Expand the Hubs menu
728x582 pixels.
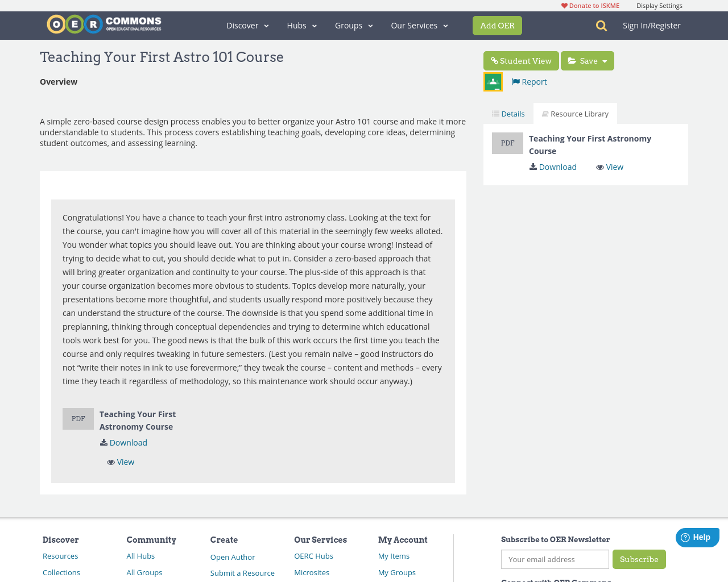[302, 26]
